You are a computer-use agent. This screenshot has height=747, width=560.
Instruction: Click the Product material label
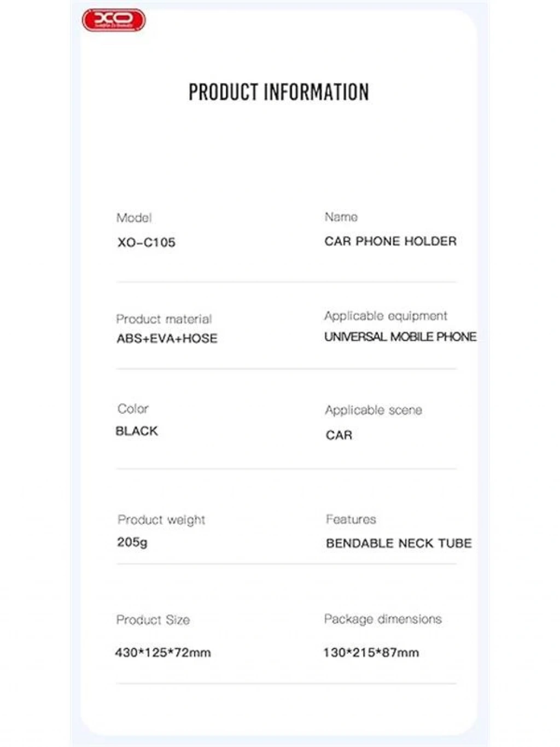164,319
